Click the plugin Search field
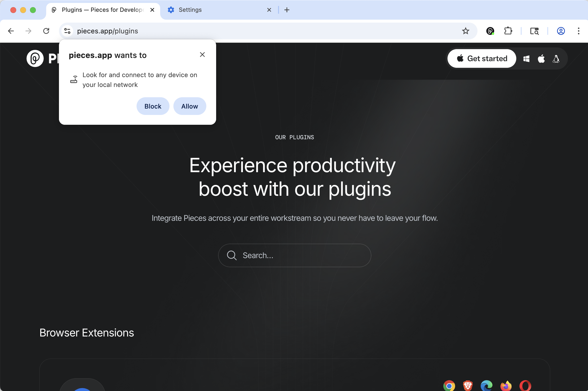This screenshot has height=391, width=588. point(294,255)
